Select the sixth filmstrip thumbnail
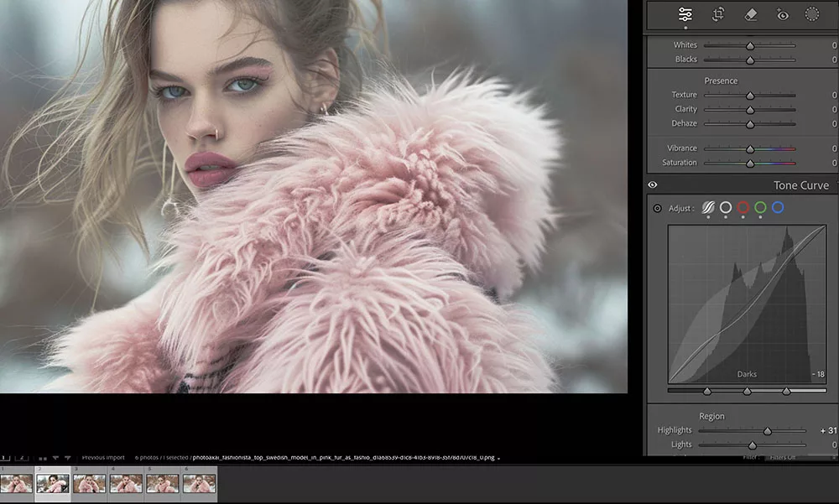The height and width of the screenshot is (504, 839). tap(199, 484)
